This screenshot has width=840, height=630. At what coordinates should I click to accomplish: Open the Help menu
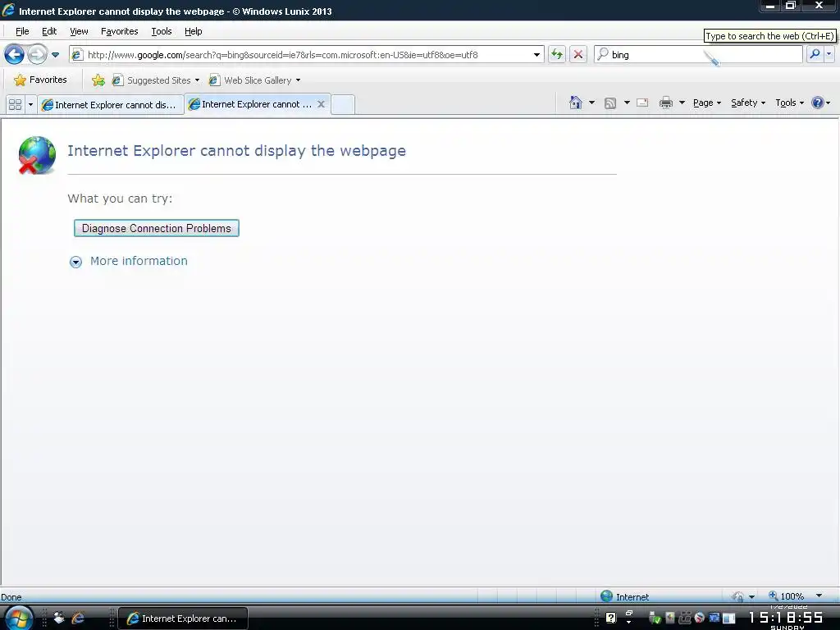pyautogui.click(x=194, y=31)
